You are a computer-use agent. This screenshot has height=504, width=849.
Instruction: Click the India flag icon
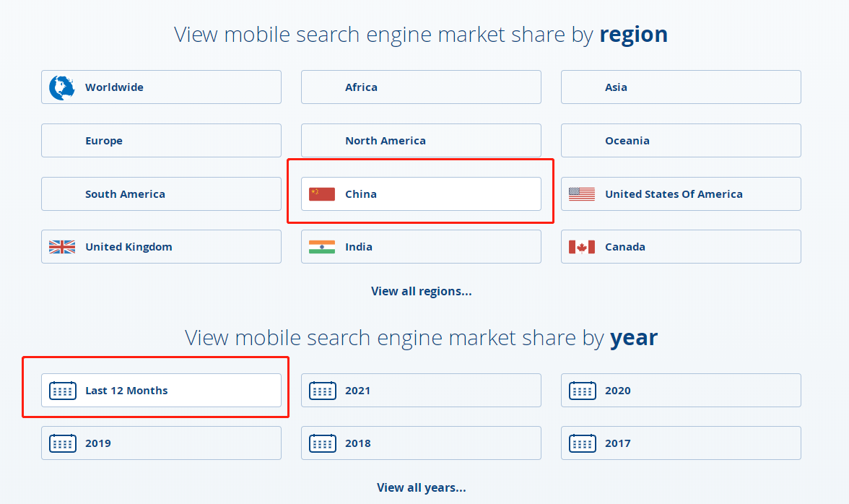pyautogui.click(x=322, y=247)
